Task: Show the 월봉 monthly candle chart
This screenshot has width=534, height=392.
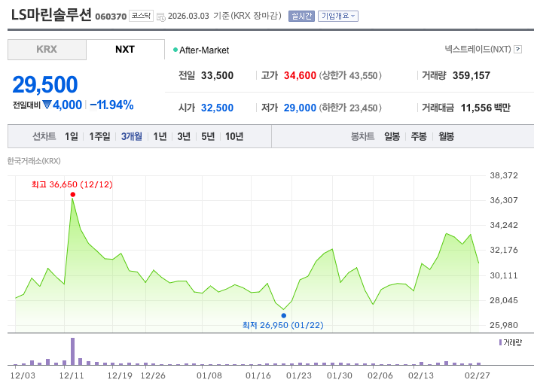Action: (446, 136)
